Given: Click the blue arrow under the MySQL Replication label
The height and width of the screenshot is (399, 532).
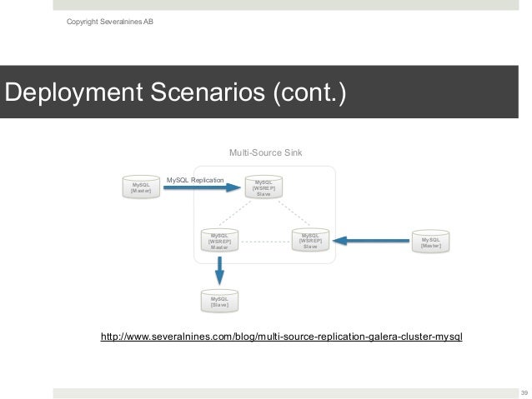Looking at the screenshot, I should coord(203,187).
